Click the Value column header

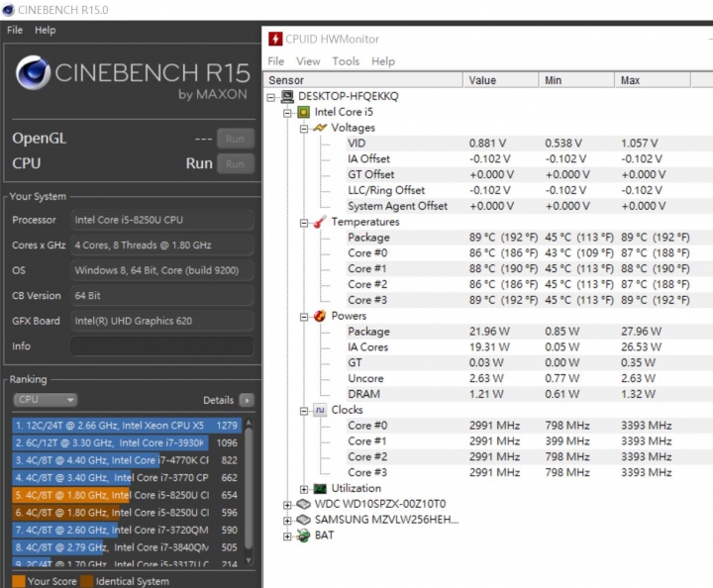501,80
